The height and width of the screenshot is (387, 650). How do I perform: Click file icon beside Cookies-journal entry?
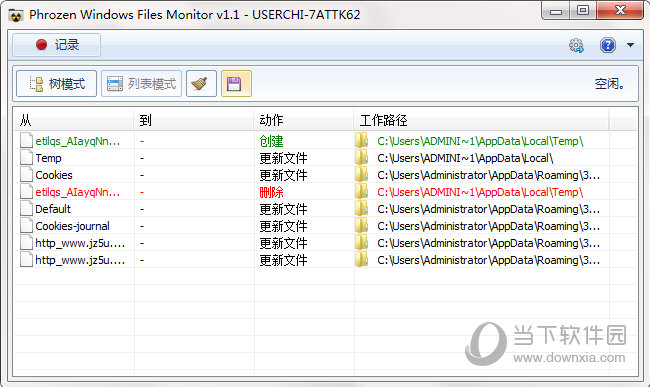click(x=26, y=225)
